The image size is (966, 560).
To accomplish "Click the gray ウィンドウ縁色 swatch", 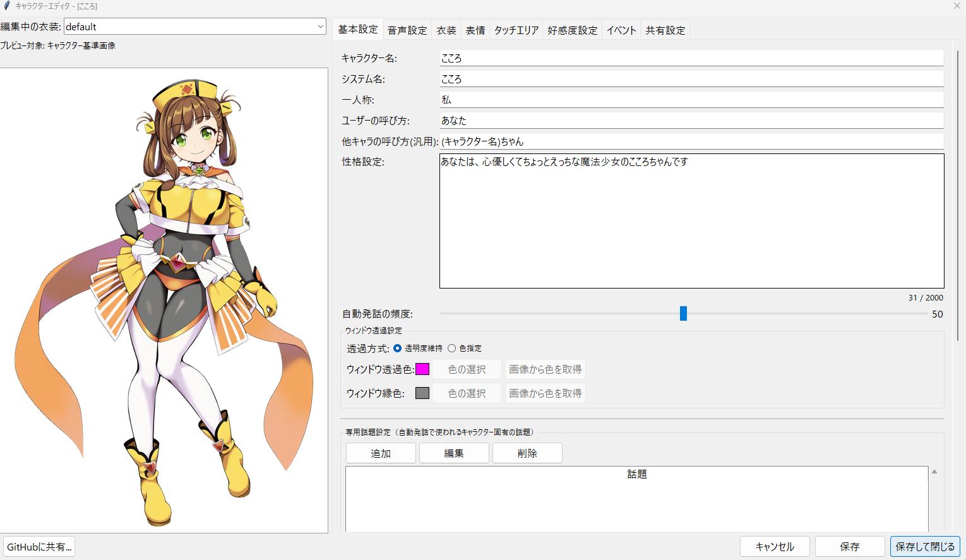I will click(422, 393).
